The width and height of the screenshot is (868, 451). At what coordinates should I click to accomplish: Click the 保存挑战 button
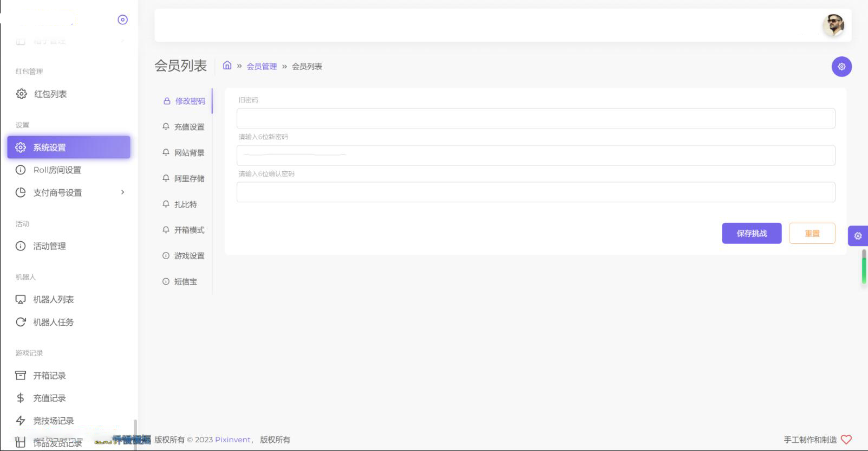(752, 233)
